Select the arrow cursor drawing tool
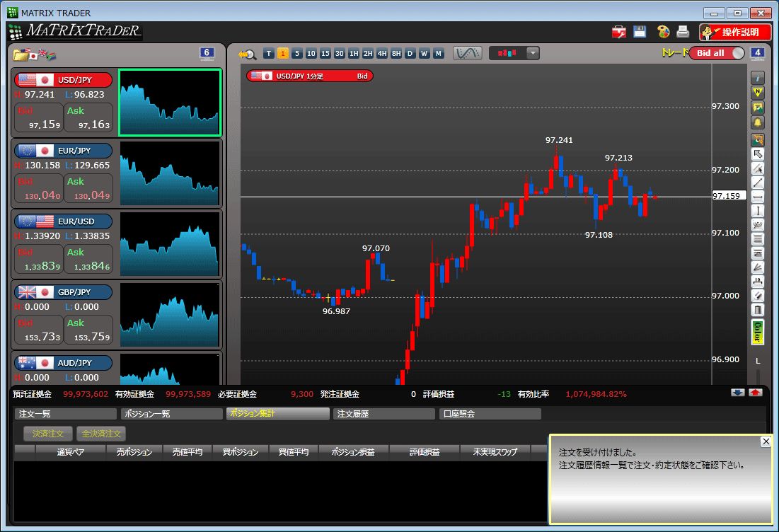Image resolution: width=779 pixels, height=532 pixels. (757, 154)
